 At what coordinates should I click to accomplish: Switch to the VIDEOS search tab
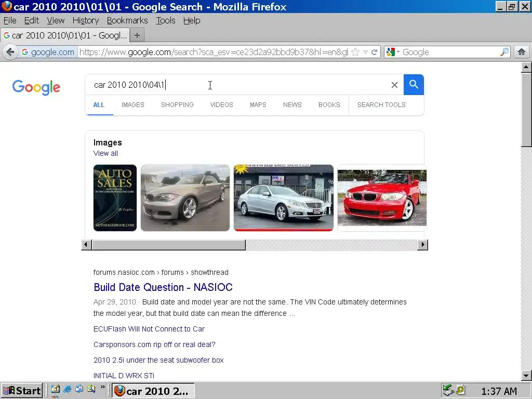221,105
